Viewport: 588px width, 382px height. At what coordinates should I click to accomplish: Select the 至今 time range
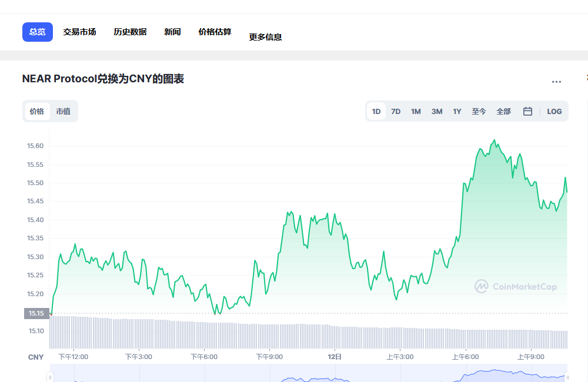pos(479,111)
